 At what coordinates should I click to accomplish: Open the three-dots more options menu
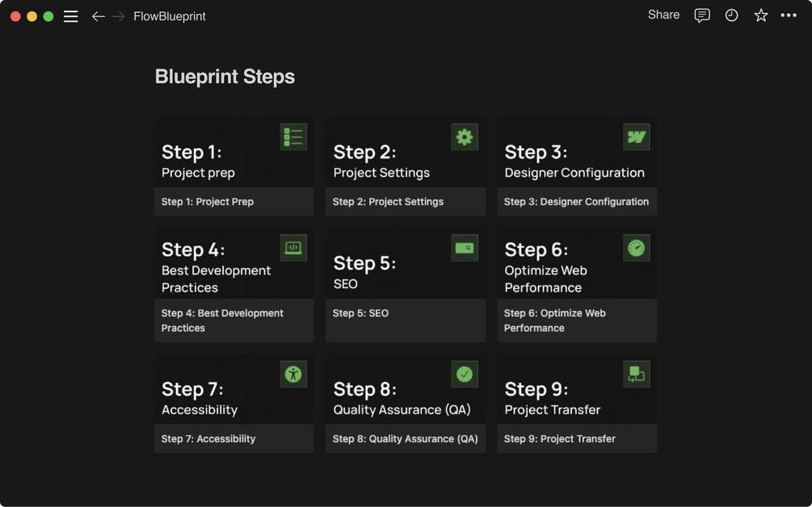[x=789, y=15]
